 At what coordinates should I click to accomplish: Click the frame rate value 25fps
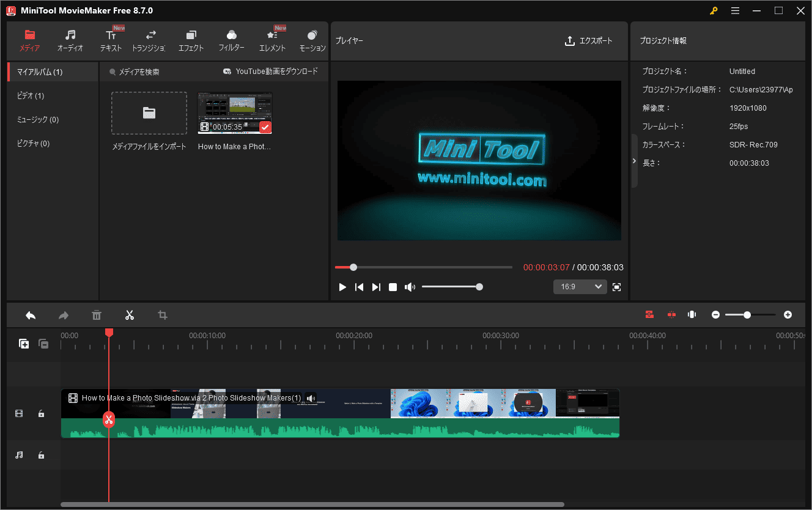[739, 127]
